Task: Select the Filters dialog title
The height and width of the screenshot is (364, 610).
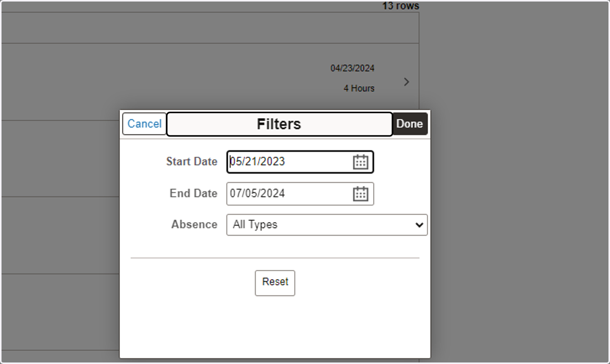Action: tap(279, 124)
